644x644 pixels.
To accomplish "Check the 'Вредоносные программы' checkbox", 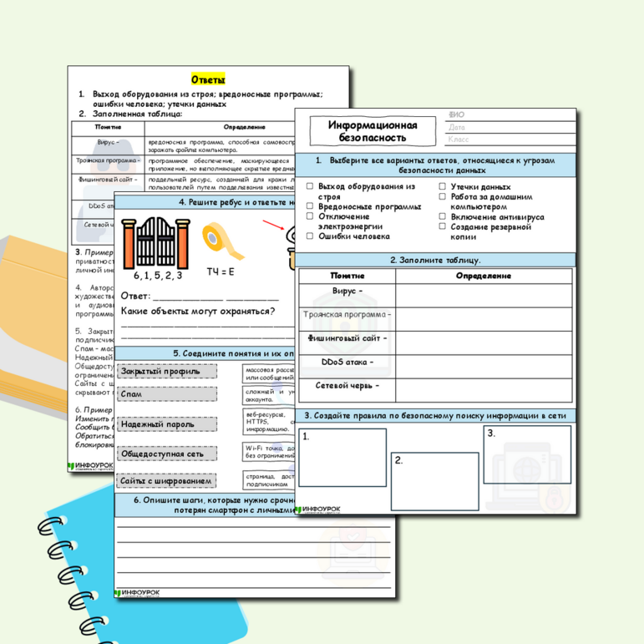I will 310,206.
